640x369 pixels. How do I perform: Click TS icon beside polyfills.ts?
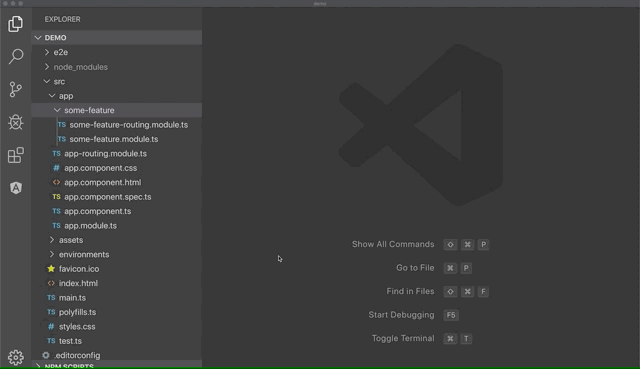51,312
